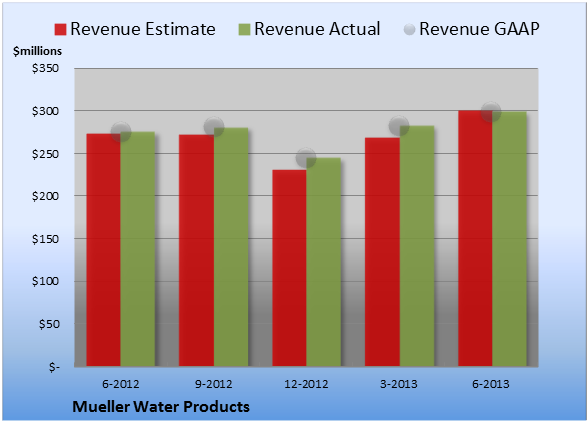The image size is (588, 422).
Task: Click the green Revenue Actual legend swatch
Action: click(x=244, y=30)
